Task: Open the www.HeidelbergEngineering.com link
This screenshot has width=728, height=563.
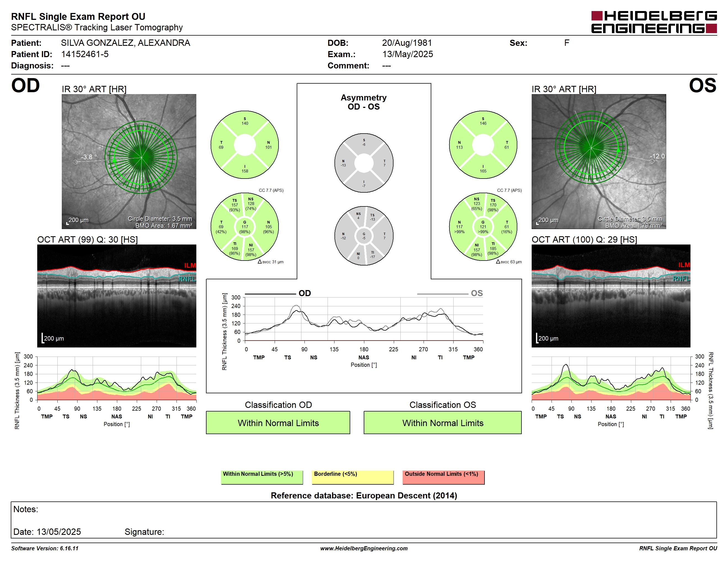Action: pyautogui.click(x=364, y=548)
